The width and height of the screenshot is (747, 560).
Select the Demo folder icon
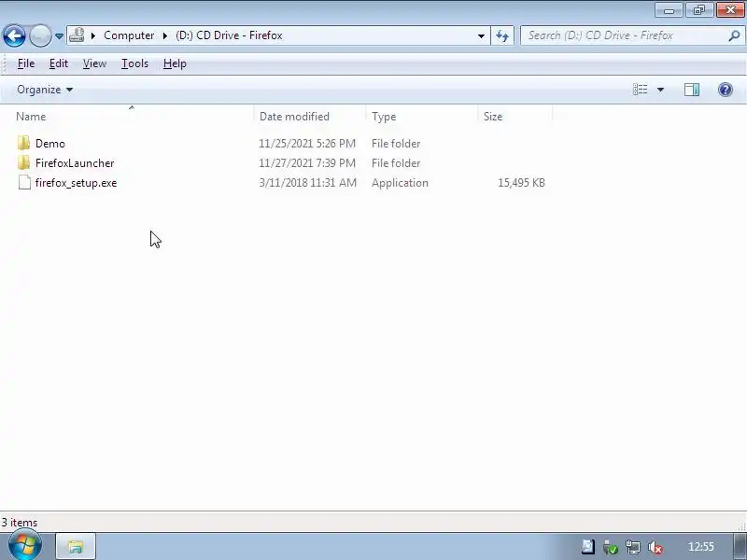coord(23,144)
